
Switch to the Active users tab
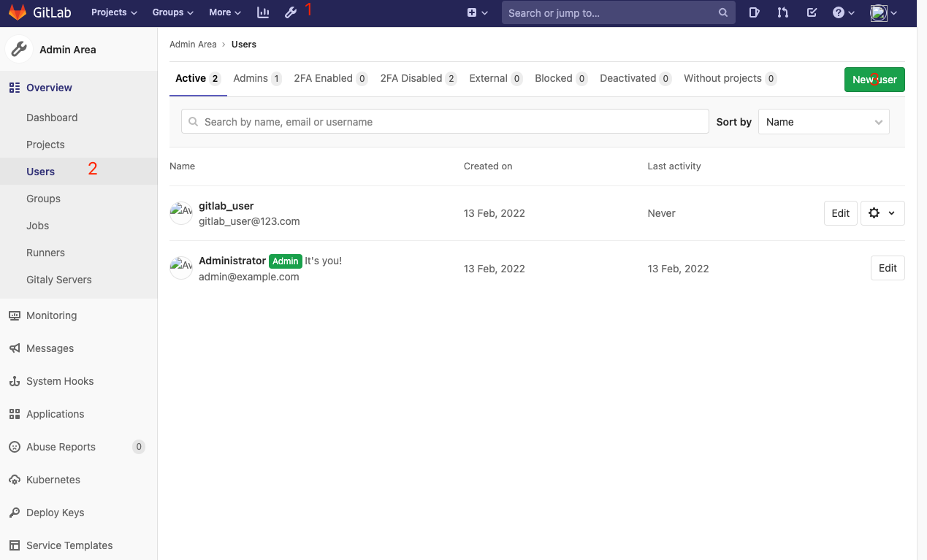point(198,78)
